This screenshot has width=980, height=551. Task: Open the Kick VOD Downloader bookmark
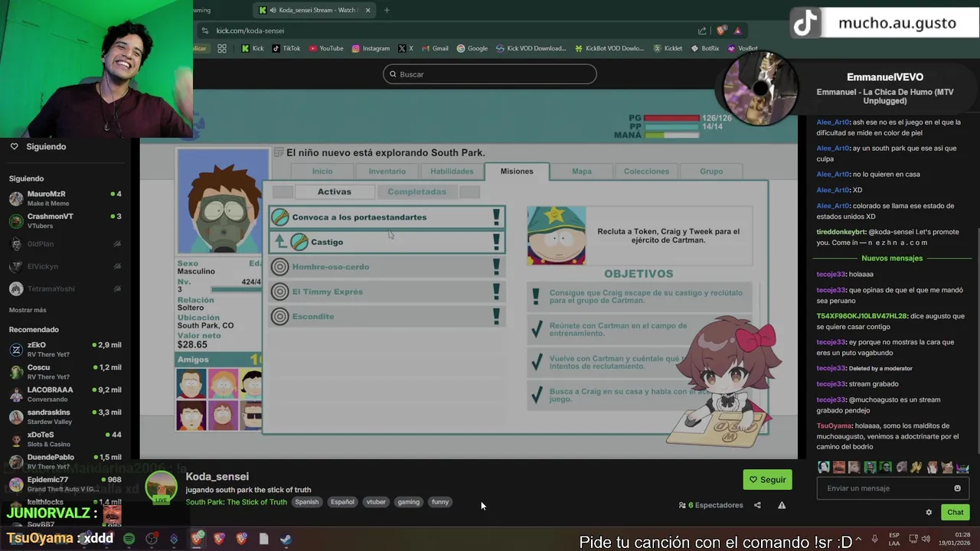[531, 48]
